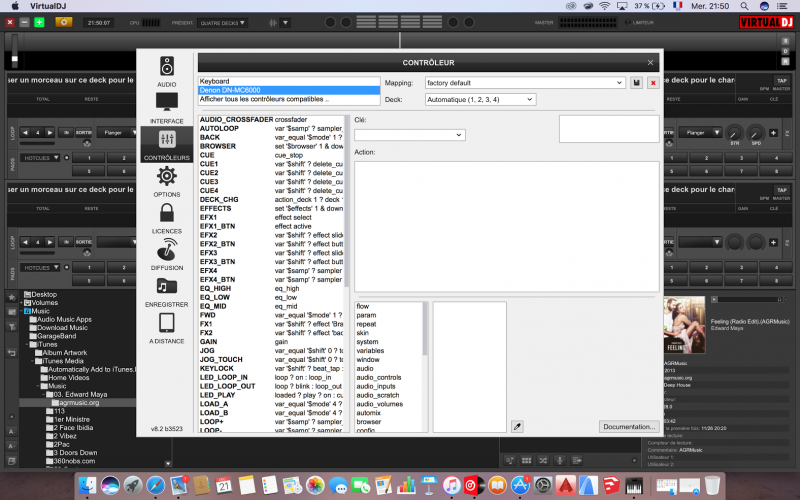The width and height of the screenshot is (800, 500).
Task: Click the eyedropper learn icon
Action: [x=517, y=427]
